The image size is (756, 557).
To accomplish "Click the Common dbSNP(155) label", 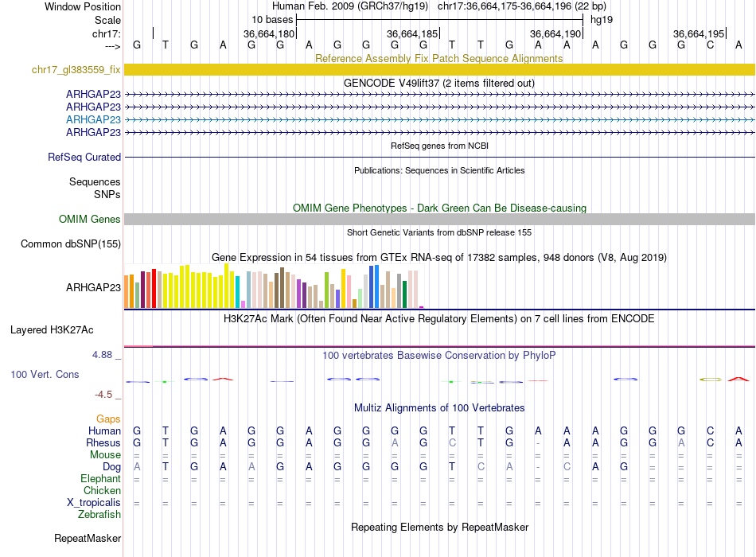I will click(x=71, y=244).
